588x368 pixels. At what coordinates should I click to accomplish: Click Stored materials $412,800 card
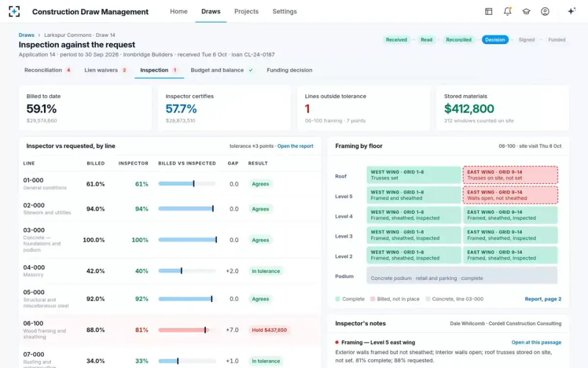click(x=503, y=108)
